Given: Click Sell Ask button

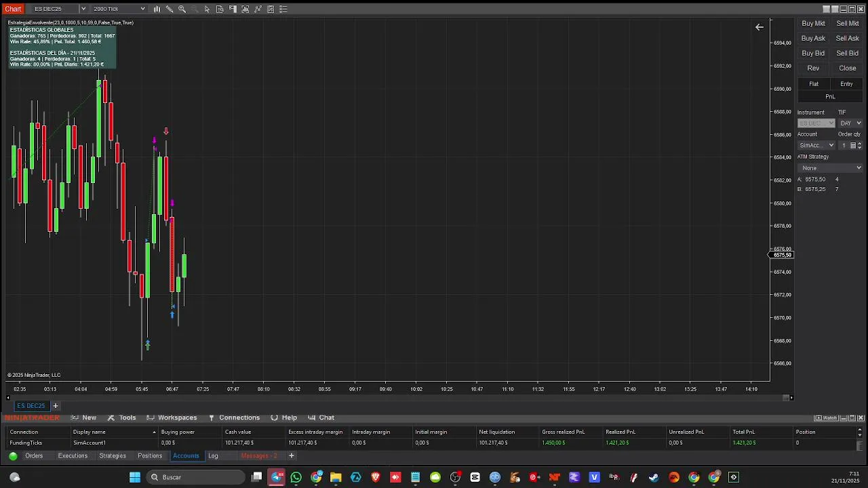Looking at the screenshot, I should click(848, 39).
